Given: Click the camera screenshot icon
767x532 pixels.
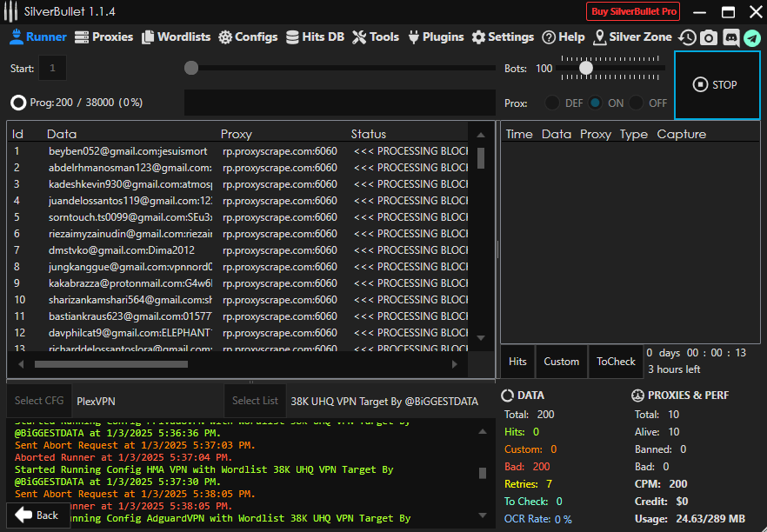Looking at the screenshot, I should 709,37.
